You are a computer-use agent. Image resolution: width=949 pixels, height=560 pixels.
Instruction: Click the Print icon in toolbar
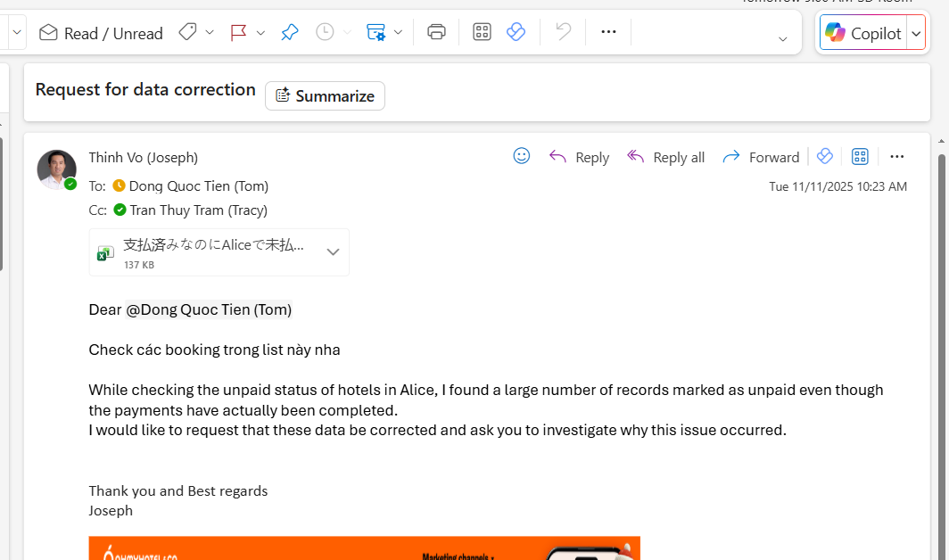point(436,33)
